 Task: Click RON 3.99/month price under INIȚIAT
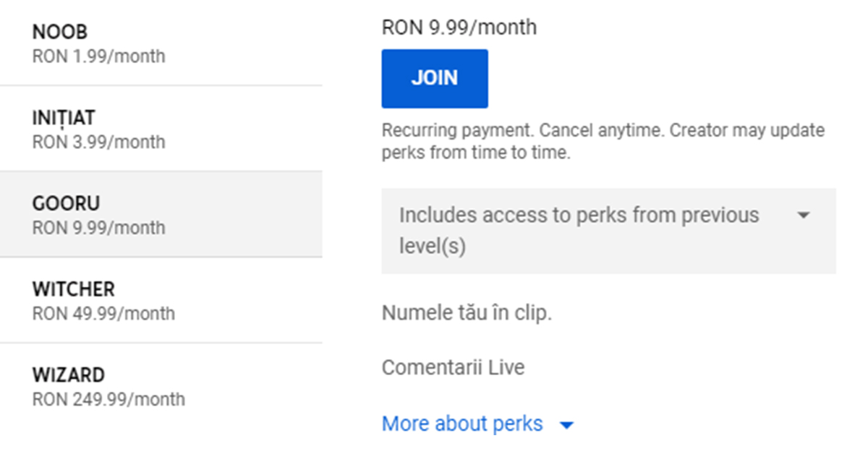98,142
